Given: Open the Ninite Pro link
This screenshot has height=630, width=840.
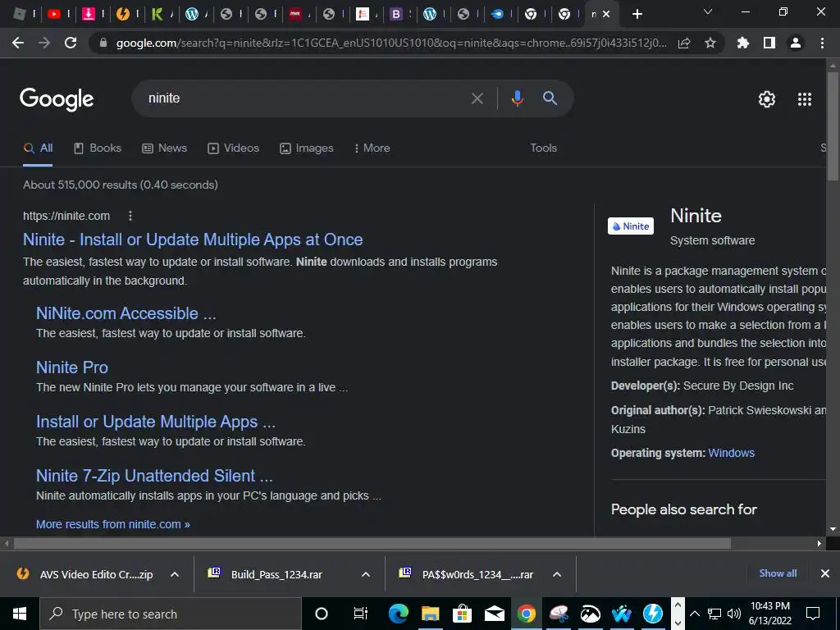Looking at the screenshot, I should click(x=72, y=367).
